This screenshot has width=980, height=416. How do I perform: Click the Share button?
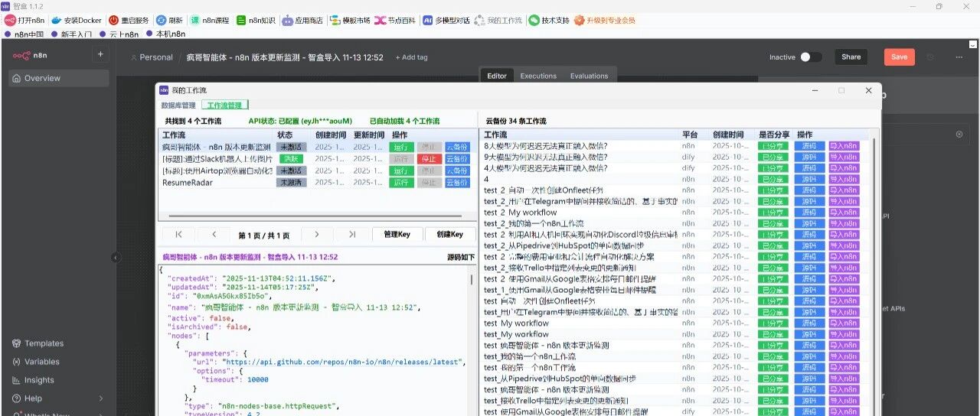[x=851, y=57]
